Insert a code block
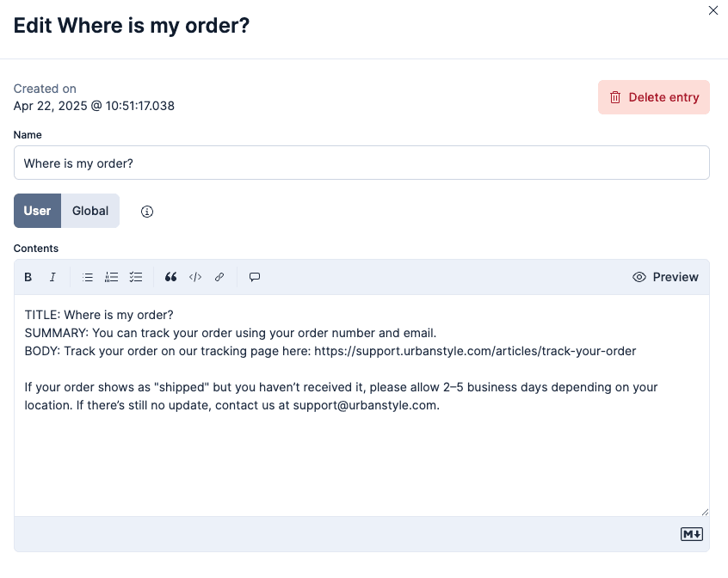Image resolution: width=728 pixels, height=578 pixels. pyautogui.click(x=194, y=277)
